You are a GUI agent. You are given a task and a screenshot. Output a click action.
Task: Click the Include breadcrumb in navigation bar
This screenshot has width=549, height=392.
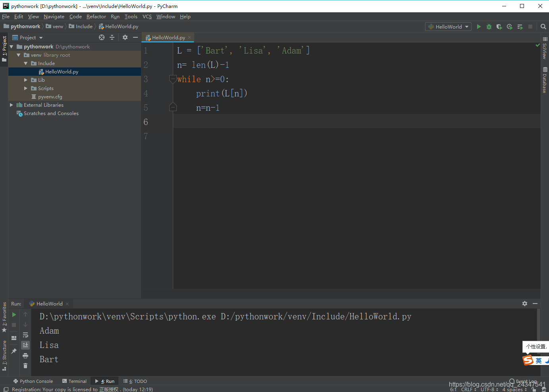pyautogui.click(x=81, y=27)
